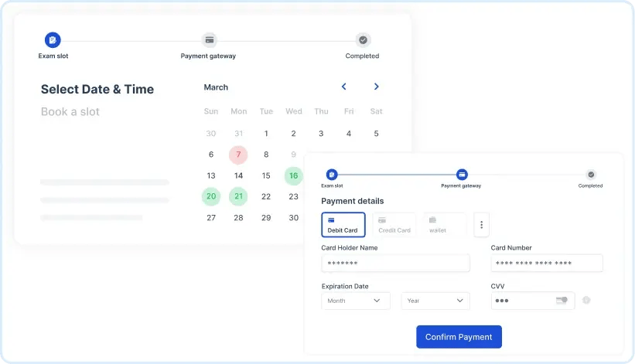Click the CVV card hint icon

point(562,300)
